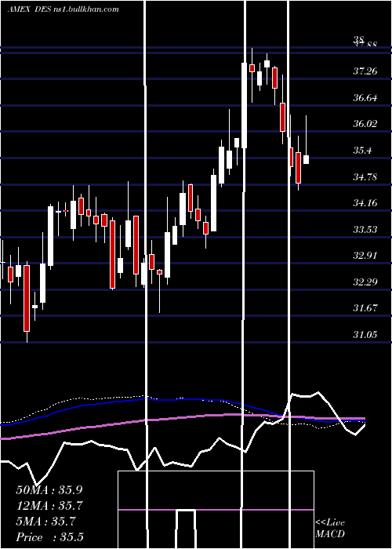Image resolution: width=392 pixels, height=549 pixels.
Task: Click the 34.78 price axis label
Action: (x=365, y=176)
